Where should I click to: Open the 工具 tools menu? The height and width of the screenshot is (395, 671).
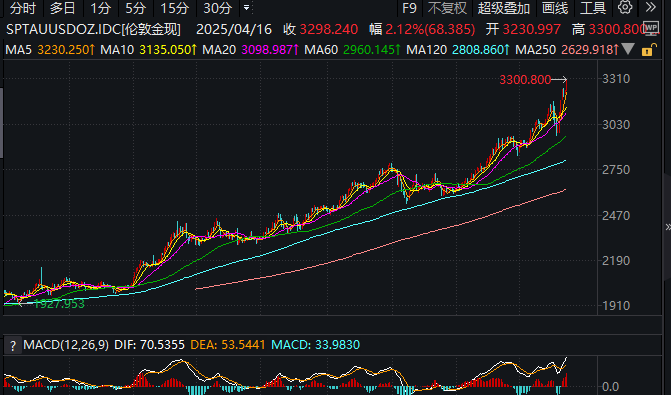[x=593, y=8]
